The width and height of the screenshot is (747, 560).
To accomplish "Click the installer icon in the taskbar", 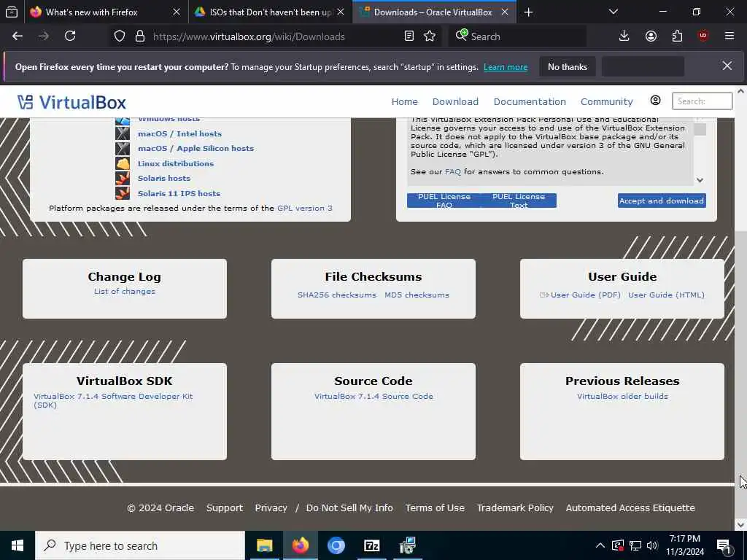I will click(407, 545).
